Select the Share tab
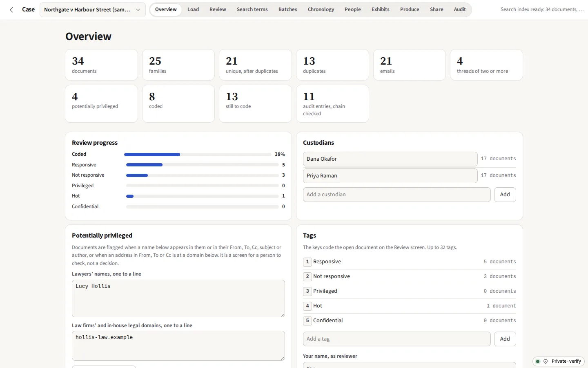 437,9
